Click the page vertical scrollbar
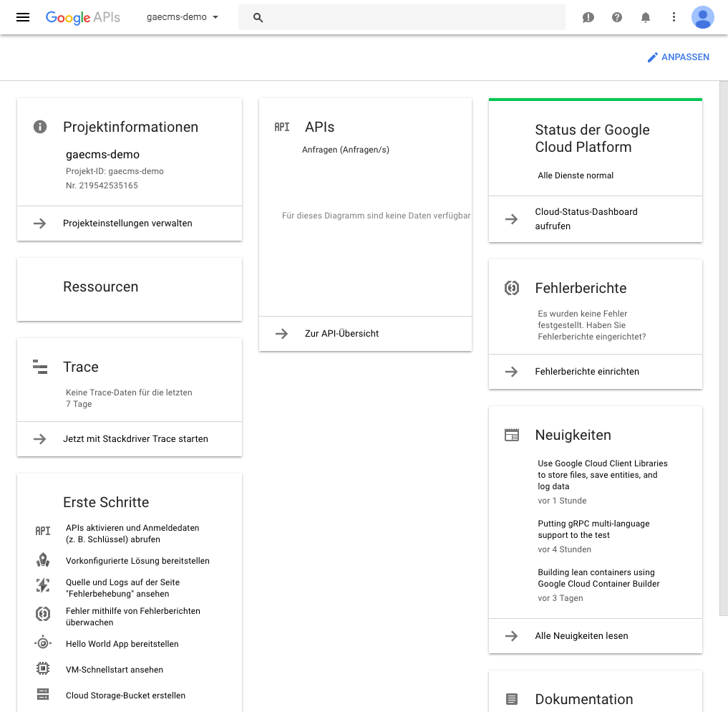The height and width of the screenshot is (712, 728). (724, 348)
